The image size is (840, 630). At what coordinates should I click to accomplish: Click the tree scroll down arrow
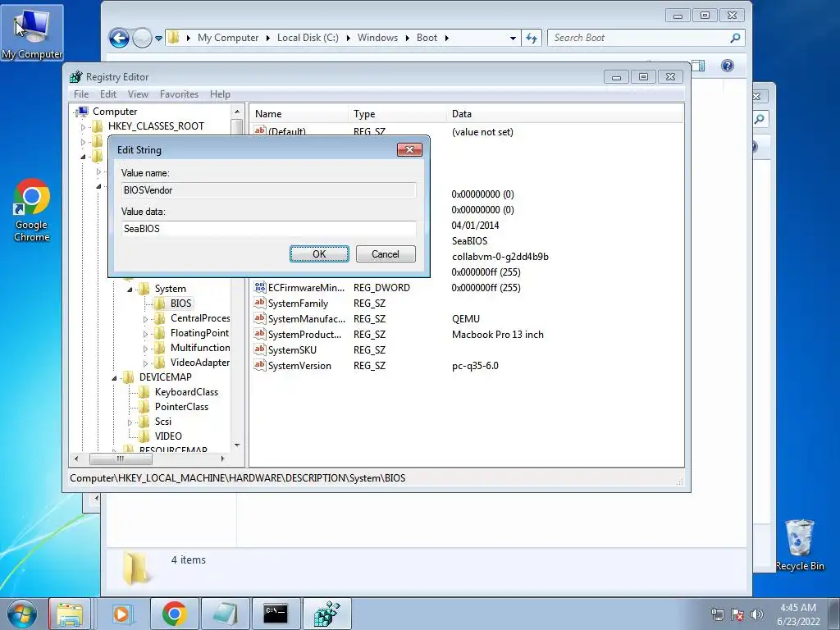click(237, 445)
